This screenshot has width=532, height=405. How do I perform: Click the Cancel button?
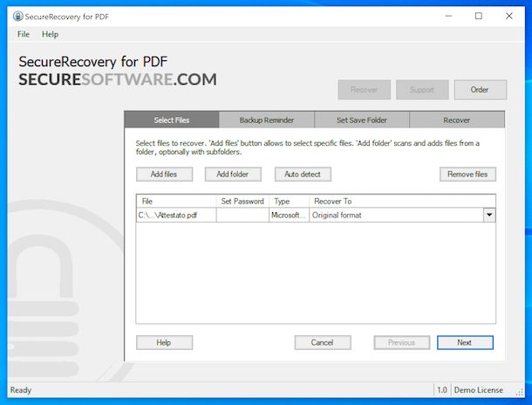point(323,342)
